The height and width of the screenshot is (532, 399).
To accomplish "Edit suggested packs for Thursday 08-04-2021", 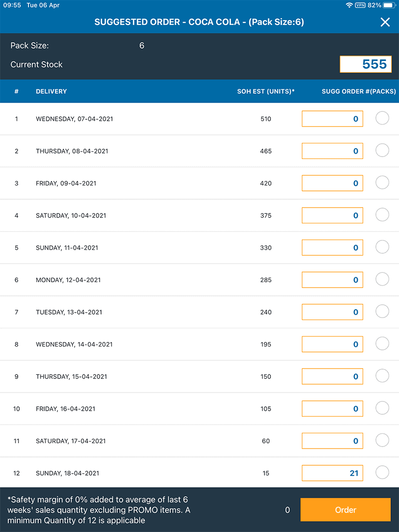I will pos(333,151).
